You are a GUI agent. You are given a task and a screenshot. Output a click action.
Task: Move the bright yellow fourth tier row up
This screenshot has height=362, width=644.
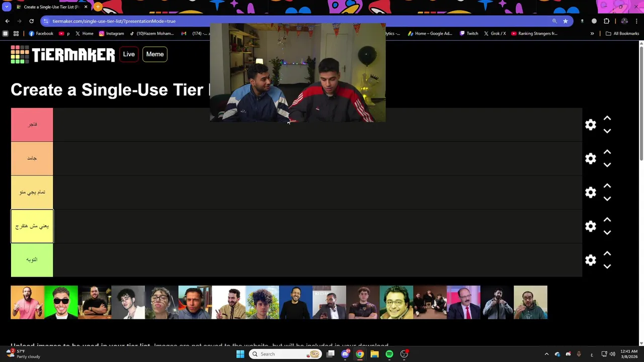(607, 220)
